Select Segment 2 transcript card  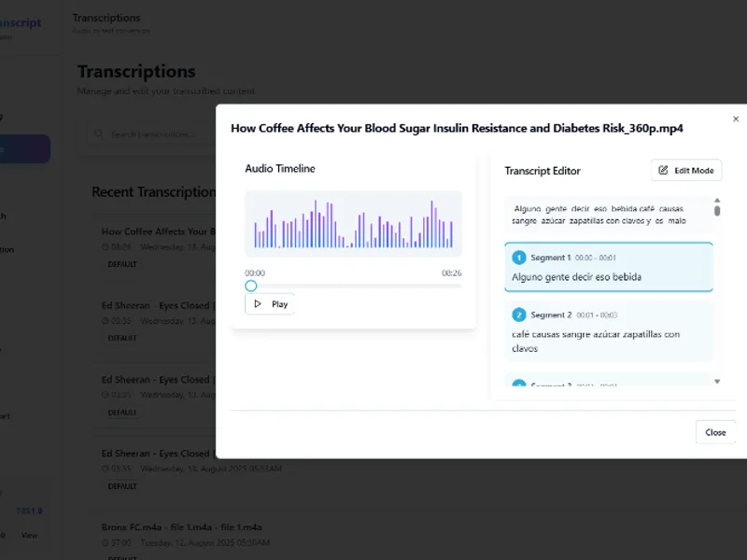609,331
